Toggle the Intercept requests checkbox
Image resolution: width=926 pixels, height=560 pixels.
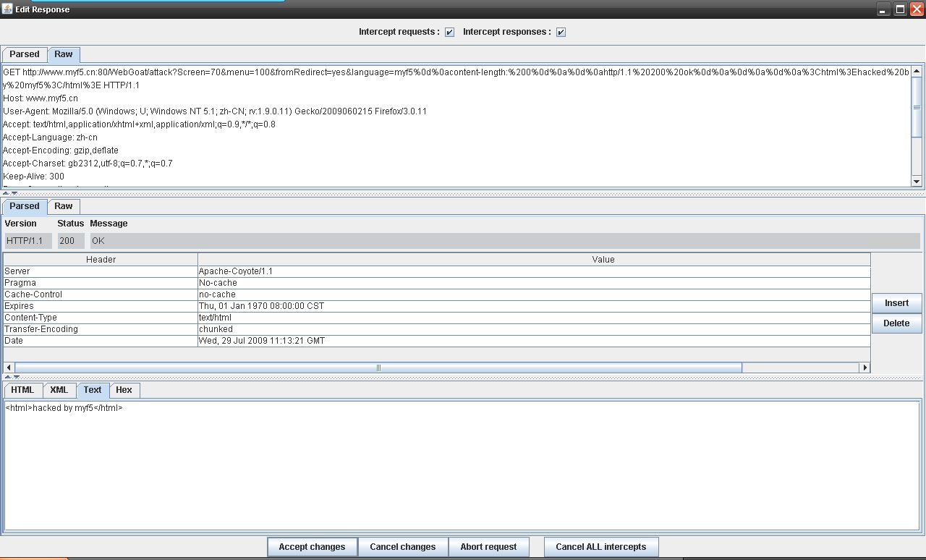click(449, 32)
